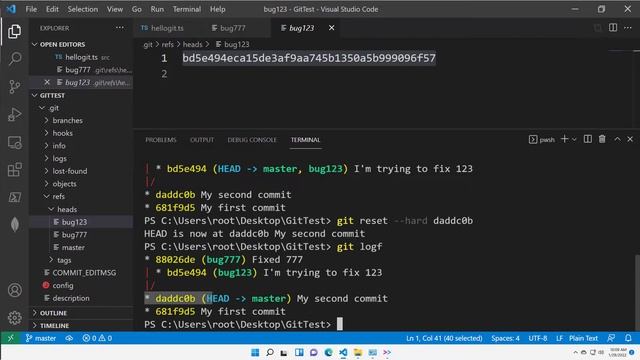
Task: Collapse the heads folder
Action: click(x=81, y=209)
